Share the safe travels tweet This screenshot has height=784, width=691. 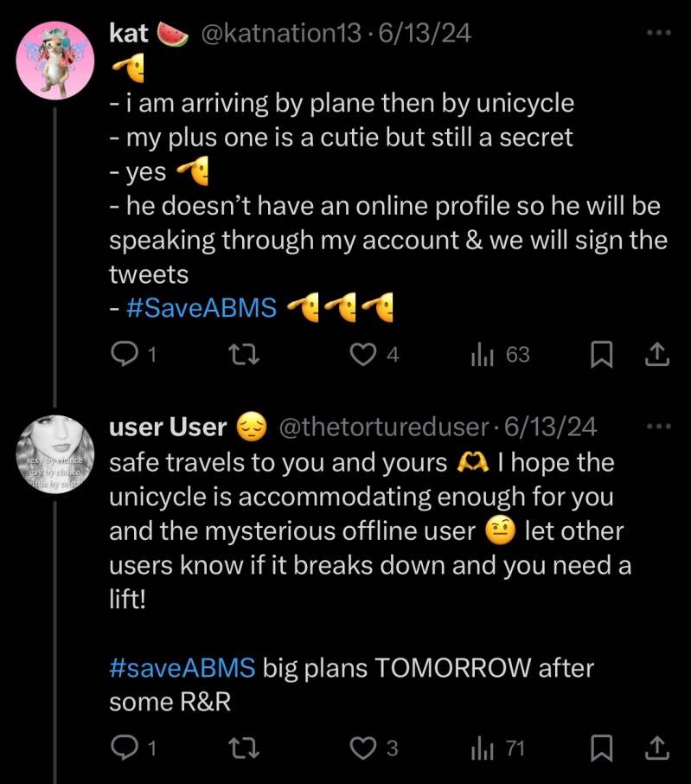pyautogui.click(x=656, y=748)
